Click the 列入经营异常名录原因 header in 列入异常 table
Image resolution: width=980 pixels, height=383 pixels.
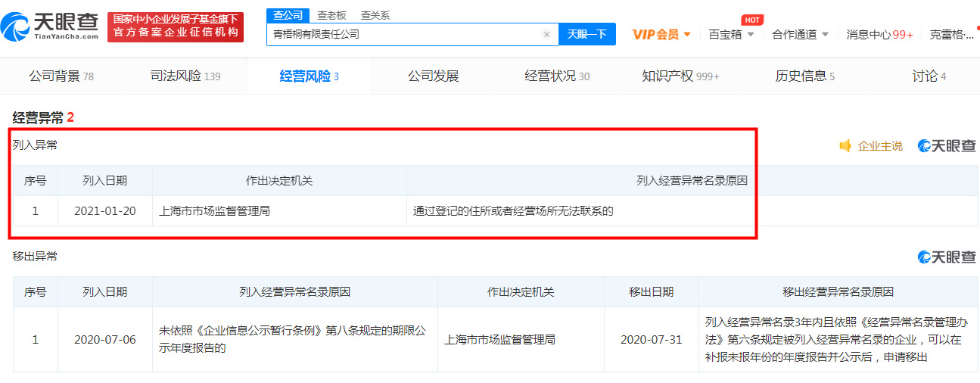coord(692,181)
